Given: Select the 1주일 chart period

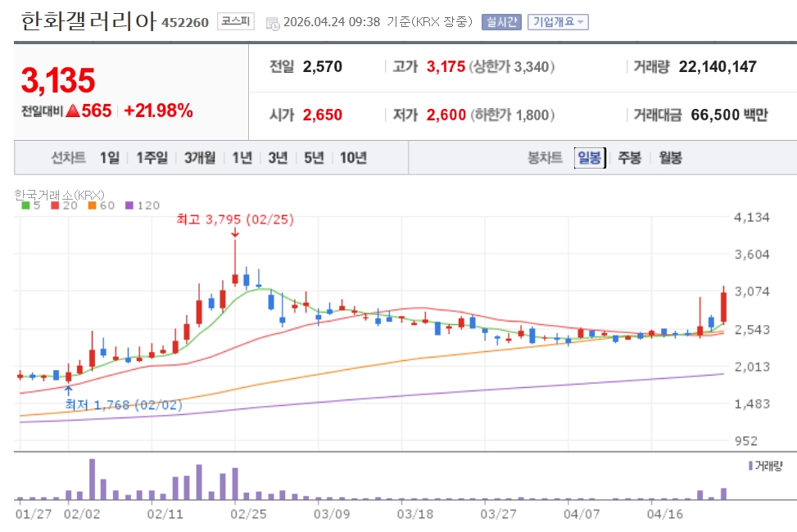Looking at the screenshot, I should (x=152, y=157).
